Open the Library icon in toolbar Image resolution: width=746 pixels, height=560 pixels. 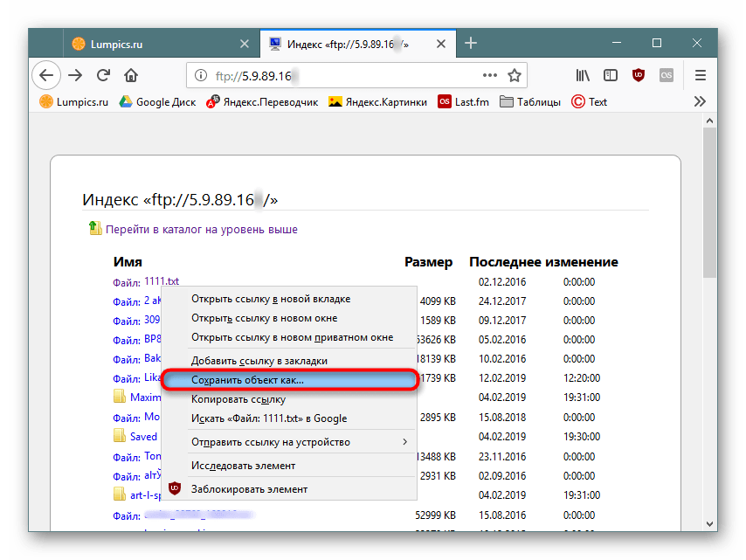pyautogui.click(x=583, y=75)
